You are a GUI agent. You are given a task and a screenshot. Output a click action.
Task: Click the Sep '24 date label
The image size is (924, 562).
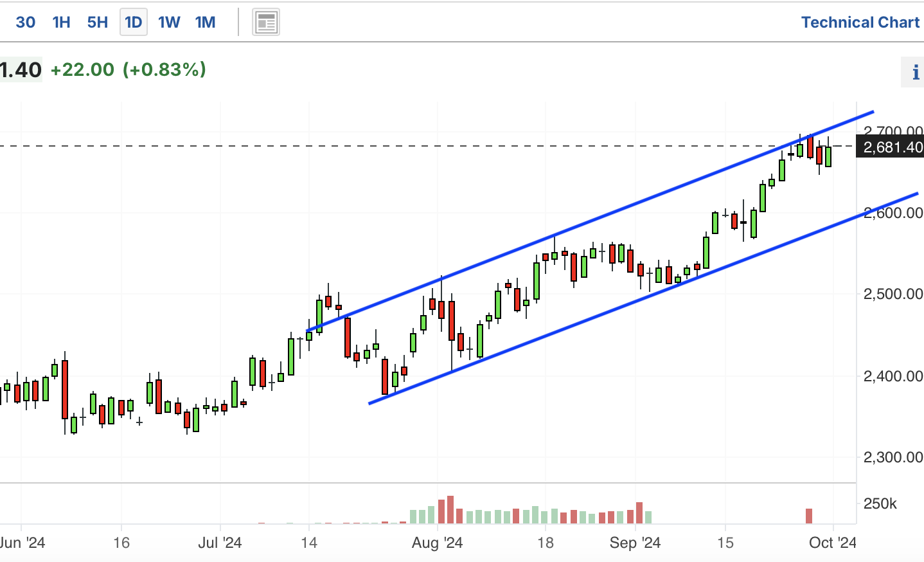click(x=635, y=543)
